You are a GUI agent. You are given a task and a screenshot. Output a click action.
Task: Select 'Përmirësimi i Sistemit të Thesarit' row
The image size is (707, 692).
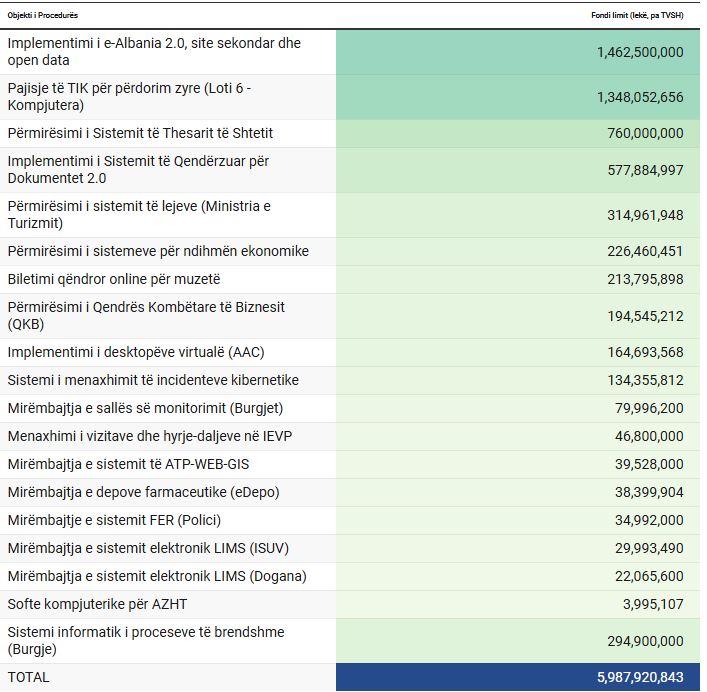(140, 133)
